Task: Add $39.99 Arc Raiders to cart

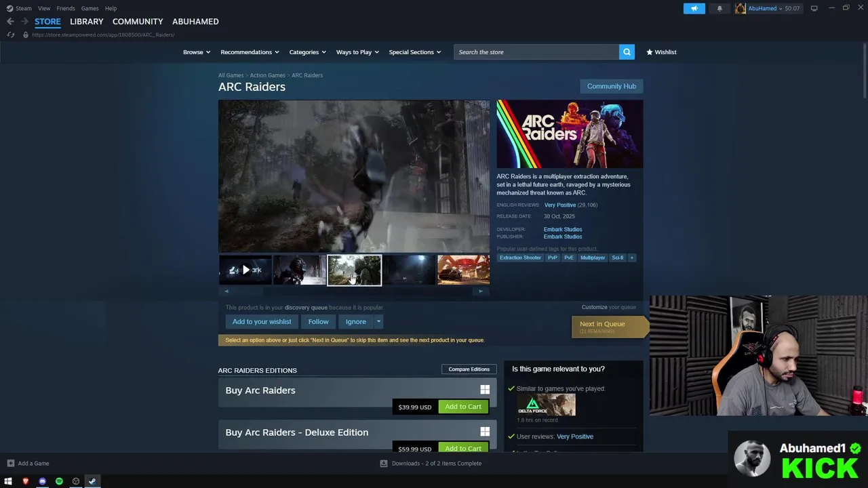Action: coord(463,407)
